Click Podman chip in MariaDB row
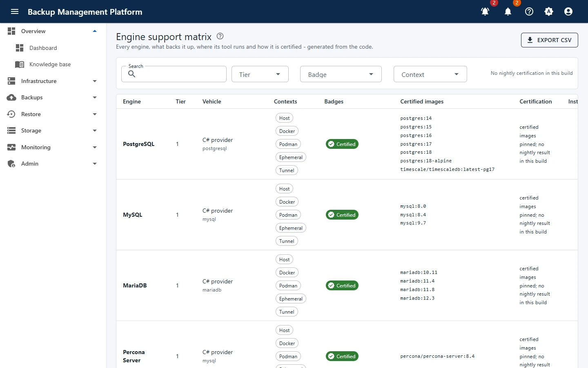Screen dimensions: 588x368 288,285
